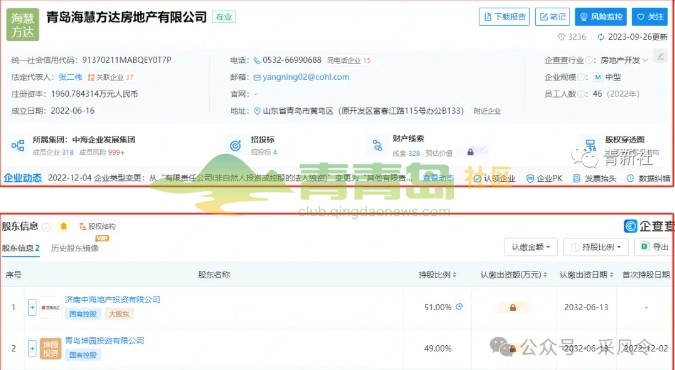The image size is (675, 370).
Task: Sort by 持股比例 column header
Action: pyautogui.click(x=437, y=275)
